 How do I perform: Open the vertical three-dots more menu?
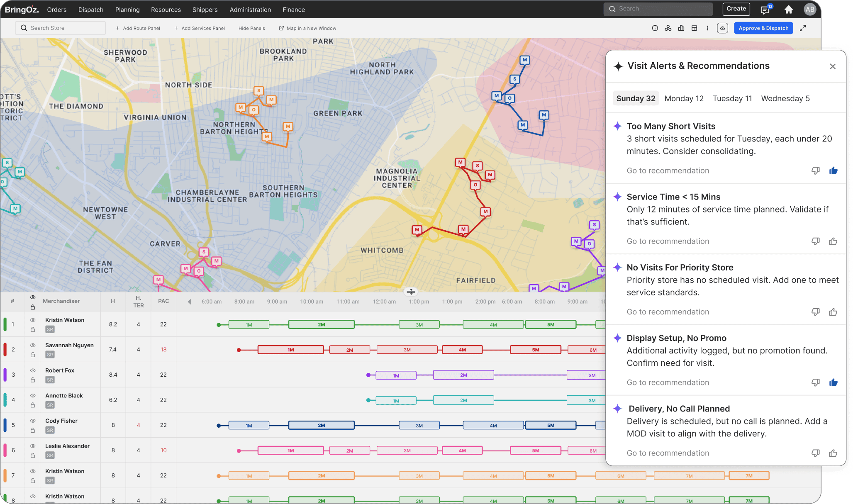click(x=707, y=28)
